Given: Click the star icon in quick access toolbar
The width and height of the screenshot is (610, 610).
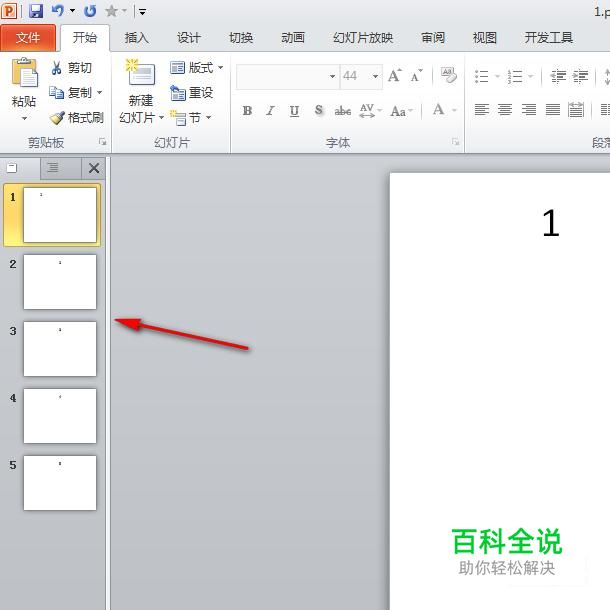Looking at the screenshot, I should [112, 11].
